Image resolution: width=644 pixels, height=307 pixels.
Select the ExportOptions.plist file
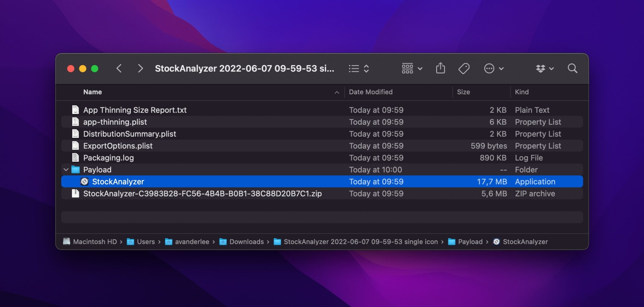118,145
